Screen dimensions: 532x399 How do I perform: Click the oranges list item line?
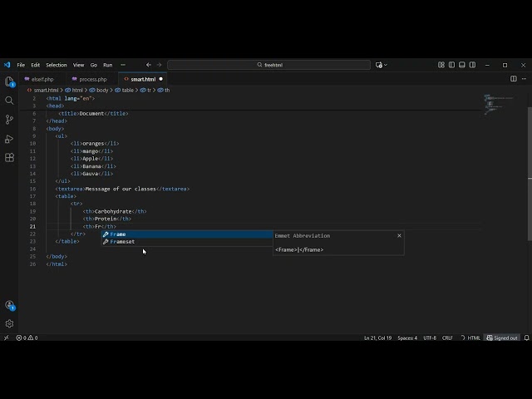95,143
